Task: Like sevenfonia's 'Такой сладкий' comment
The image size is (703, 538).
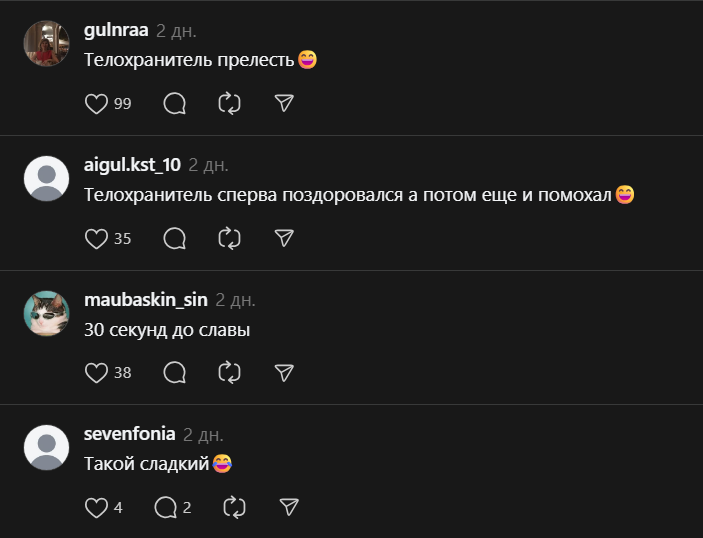Action: (x=96, y=507)
